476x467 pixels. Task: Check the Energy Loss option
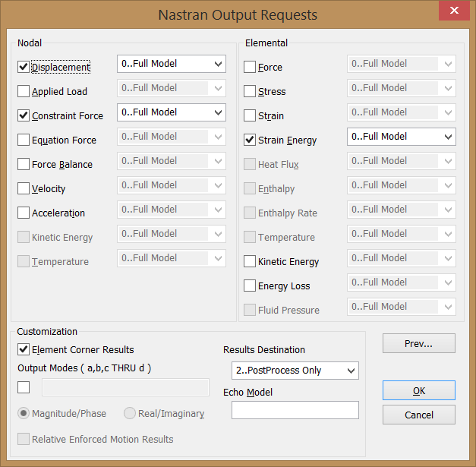(250, 286)
